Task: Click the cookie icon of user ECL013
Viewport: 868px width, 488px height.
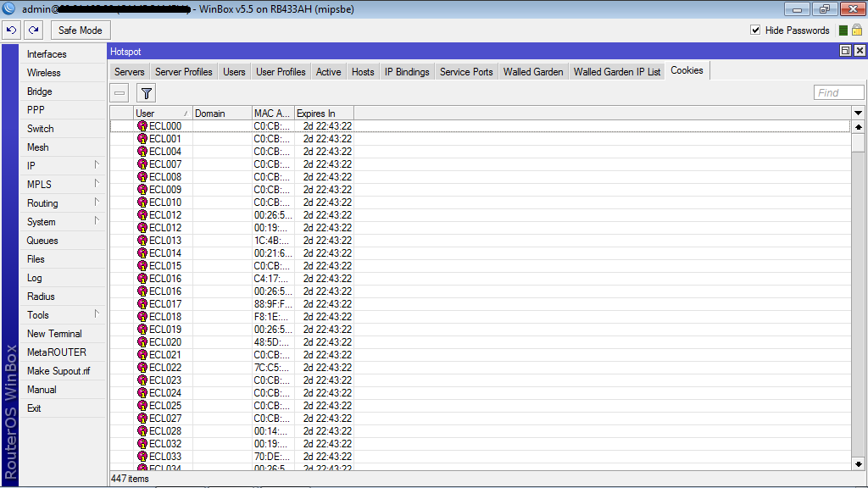Action: tap(142, 241)
